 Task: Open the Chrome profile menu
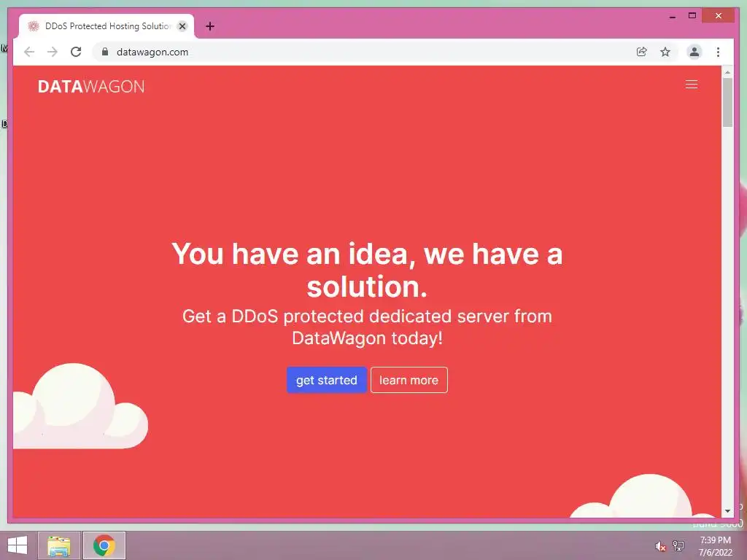694,52
